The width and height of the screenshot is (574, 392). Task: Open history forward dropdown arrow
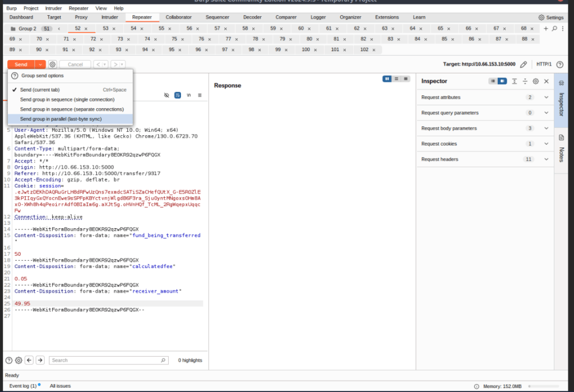[x=122, y=64]
